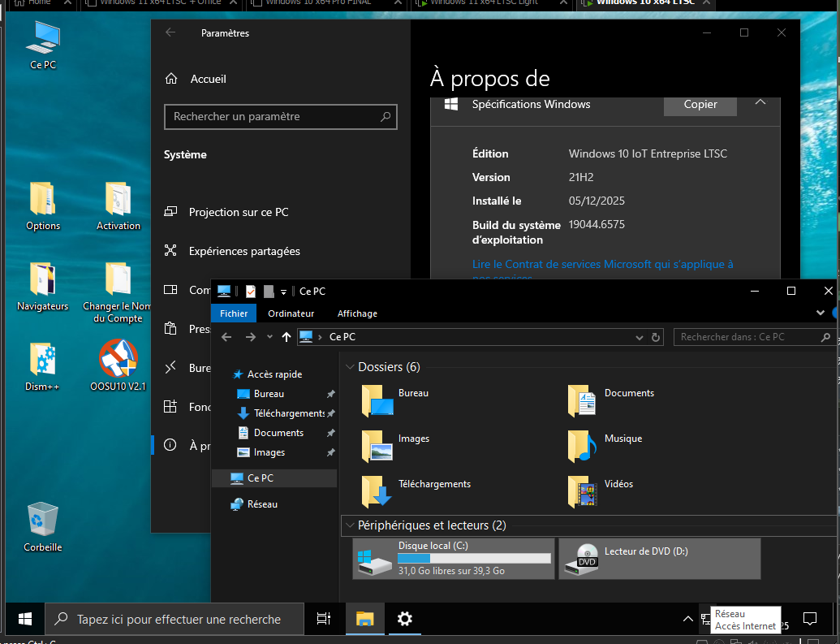
Task: Launch OOSU10 V2.1 desktop shortcut
Action: pos(118,365)
